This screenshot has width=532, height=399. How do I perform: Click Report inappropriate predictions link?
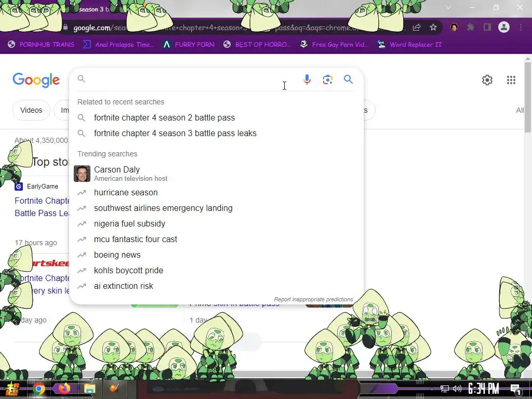pyautogui.click(x=313, y=299)
